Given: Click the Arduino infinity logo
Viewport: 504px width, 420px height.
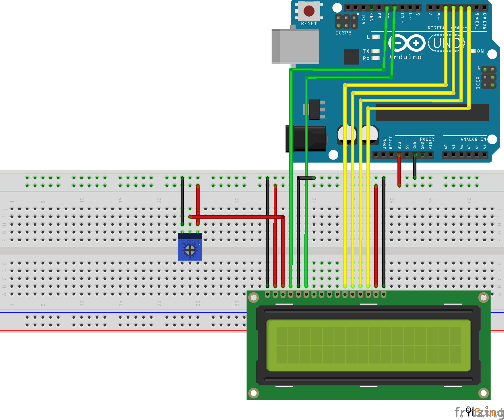Looking at the screenshot, I should (x=407, y=43).
